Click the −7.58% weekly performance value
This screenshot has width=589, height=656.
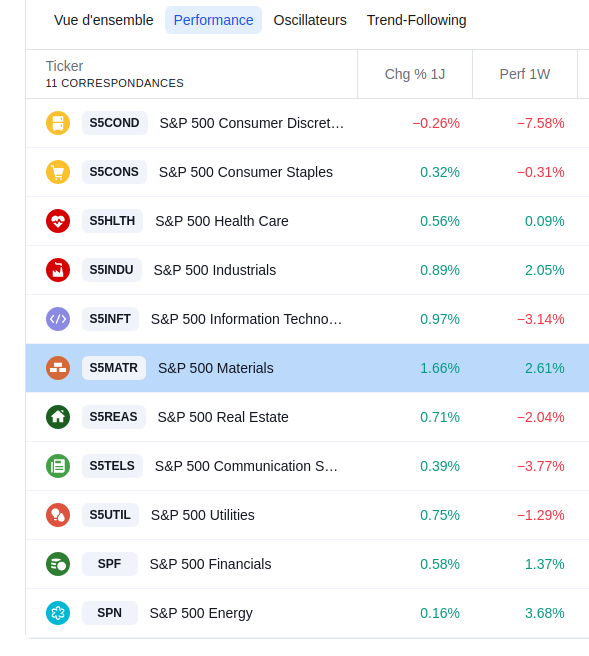[540, 123]
